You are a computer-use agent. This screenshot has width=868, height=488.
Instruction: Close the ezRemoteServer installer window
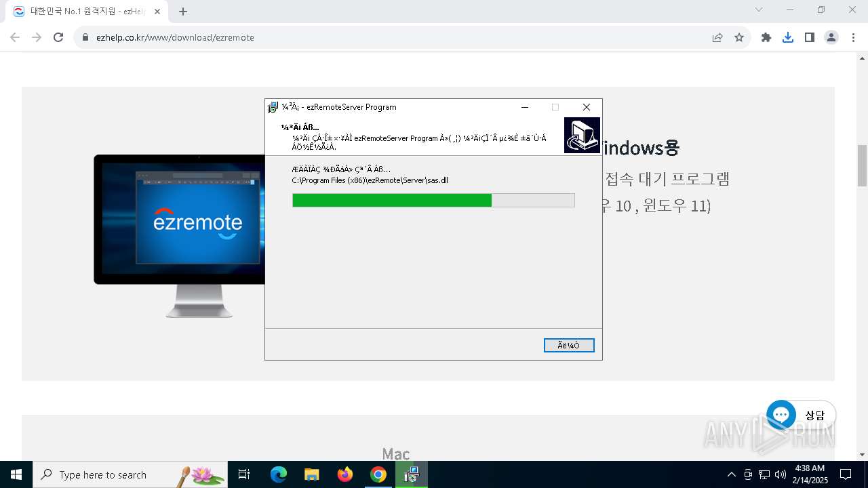tap(587, 107)
